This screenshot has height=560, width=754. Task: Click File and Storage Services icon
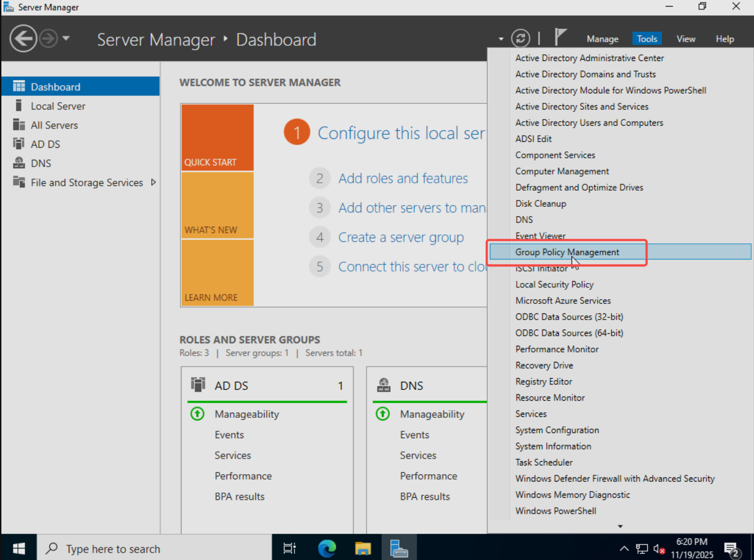coord(19,182)
